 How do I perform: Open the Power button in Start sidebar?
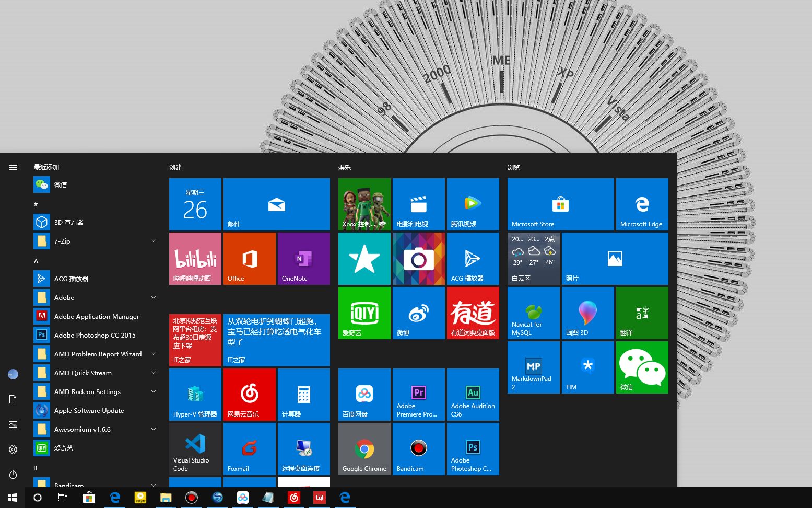tap(13, 475)
